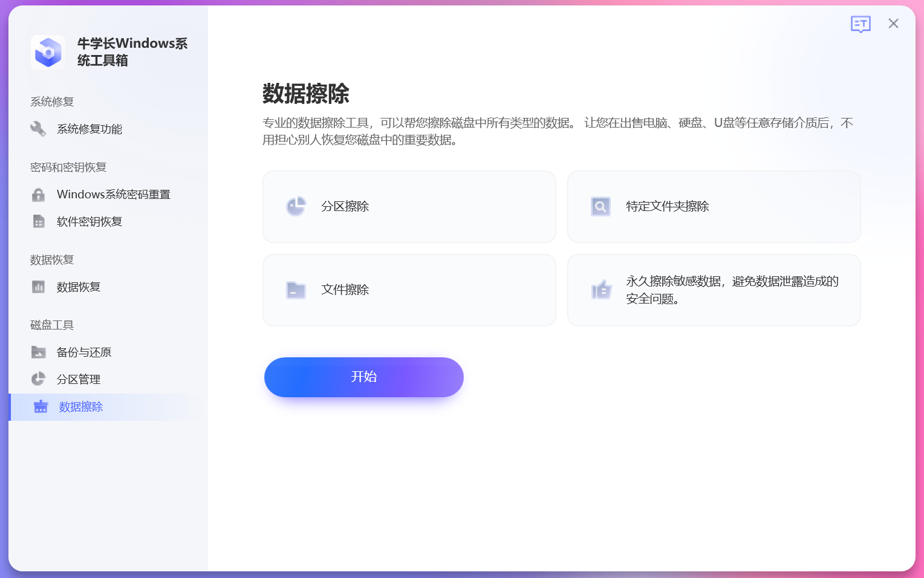The image size is (924, 578).
Task: Click the folder icon in 文件擦除 card
Action: (296, 290)
